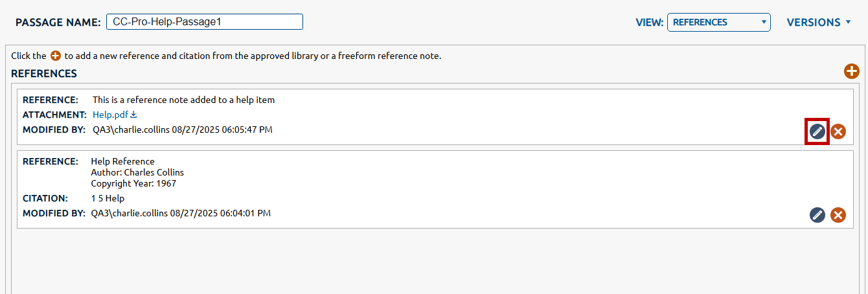Click the download icon beside Help.pdf
The image size is (868, 294).
click(134, 115)
